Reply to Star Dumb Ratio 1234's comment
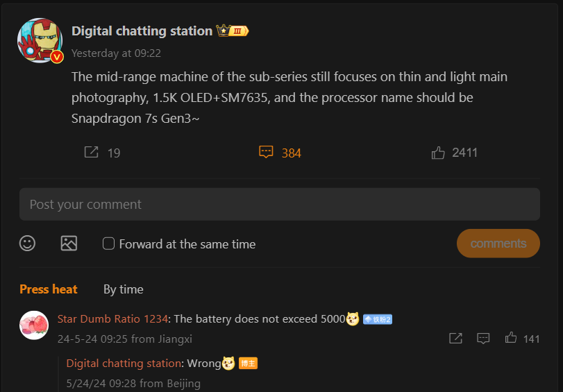563x392 pixels. click(x=484, y=338)
